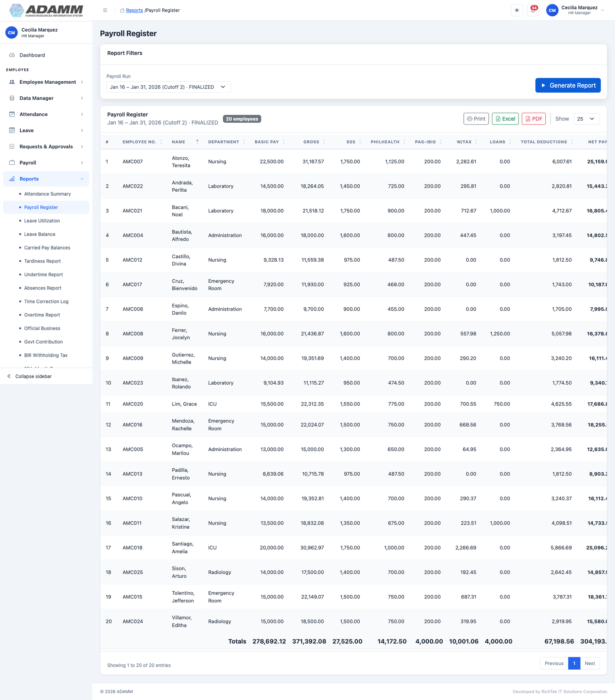Sort by Gross column arrows
The width and height of the screenshot is (615, 700).
324,142
